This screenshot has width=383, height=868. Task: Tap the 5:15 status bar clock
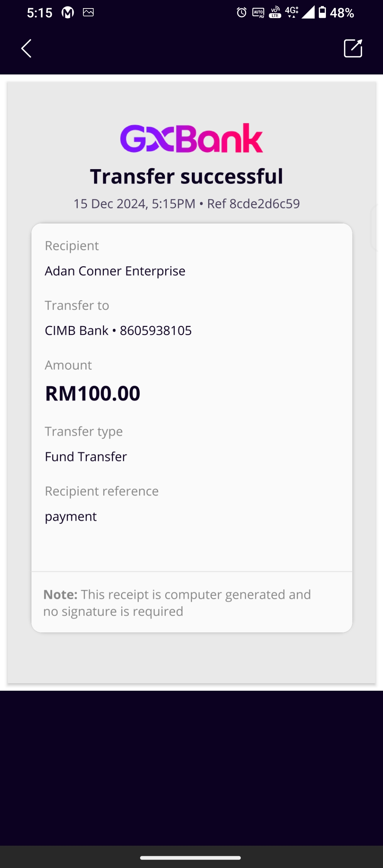tap(39, 13)
